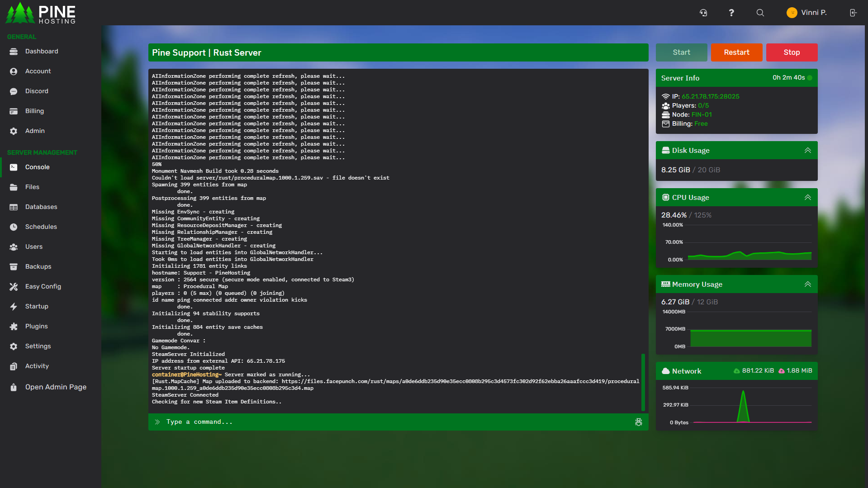Click the Memory Usage graph bar
The image size is (868, 488).
click(750, 338)
